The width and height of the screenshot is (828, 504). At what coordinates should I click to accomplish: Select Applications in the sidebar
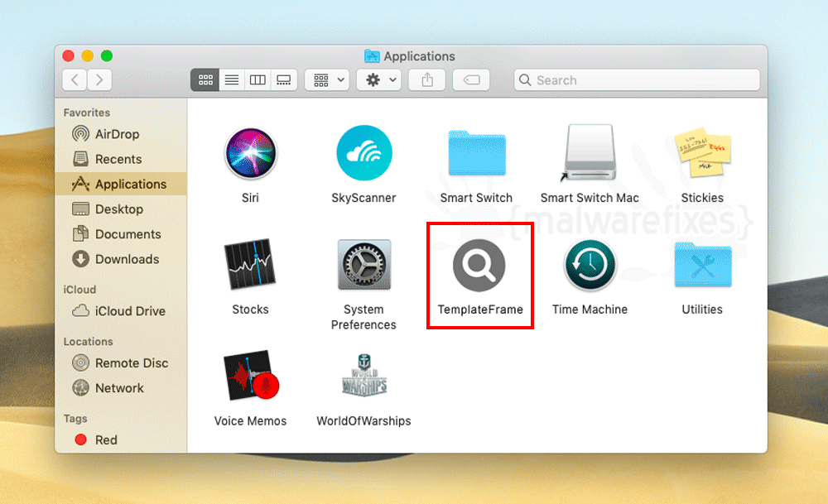coord(121,185)
